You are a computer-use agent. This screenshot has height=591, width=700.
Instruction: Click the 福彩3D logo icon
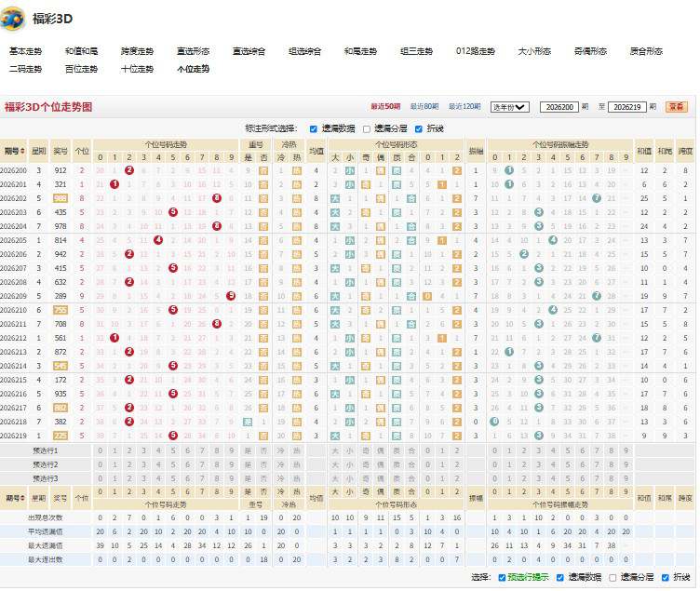point(12,19)
